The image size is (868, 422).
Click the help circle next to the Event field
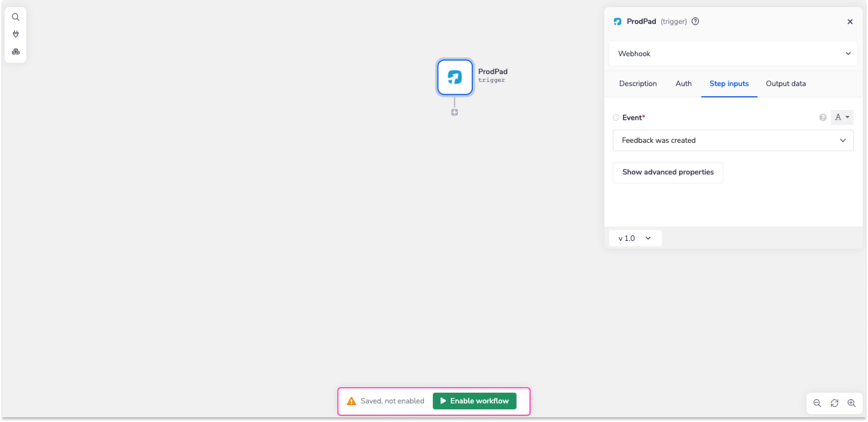pos(823,117)
